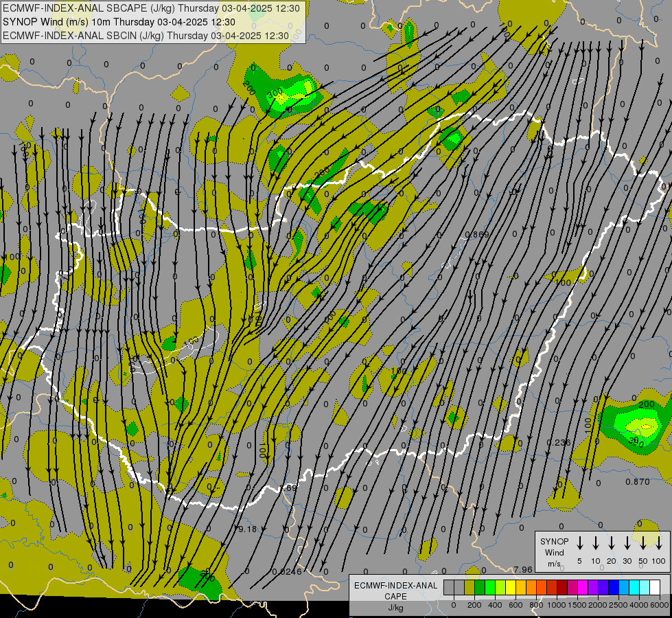Click the 0.0246 value on the map

tap(287, 571)
